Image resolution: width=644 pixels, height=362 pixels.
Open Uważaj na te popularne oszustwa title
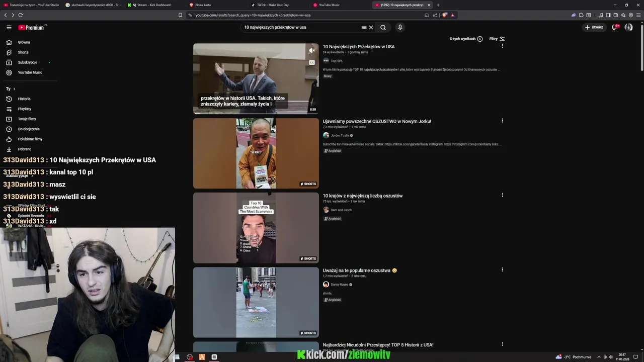[x=360, y=270]
